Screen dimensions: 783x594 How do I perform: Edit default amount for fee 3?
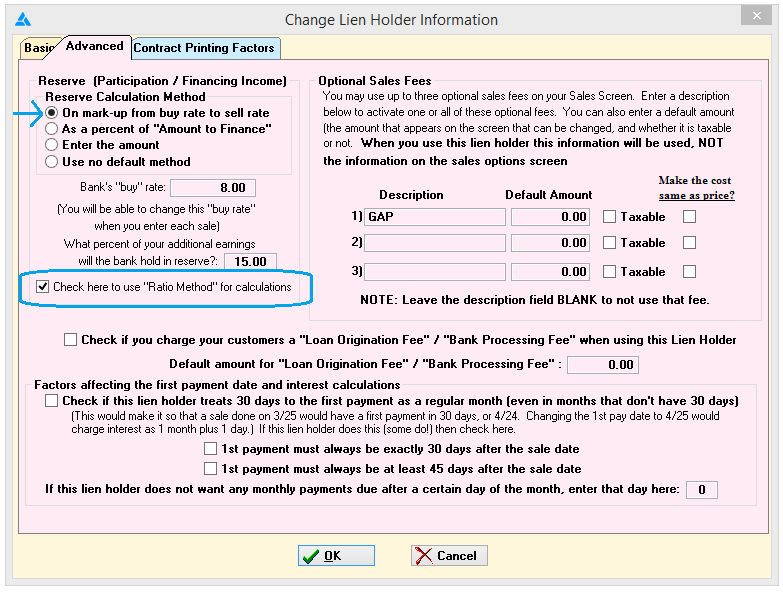click(x=551, y=272)
